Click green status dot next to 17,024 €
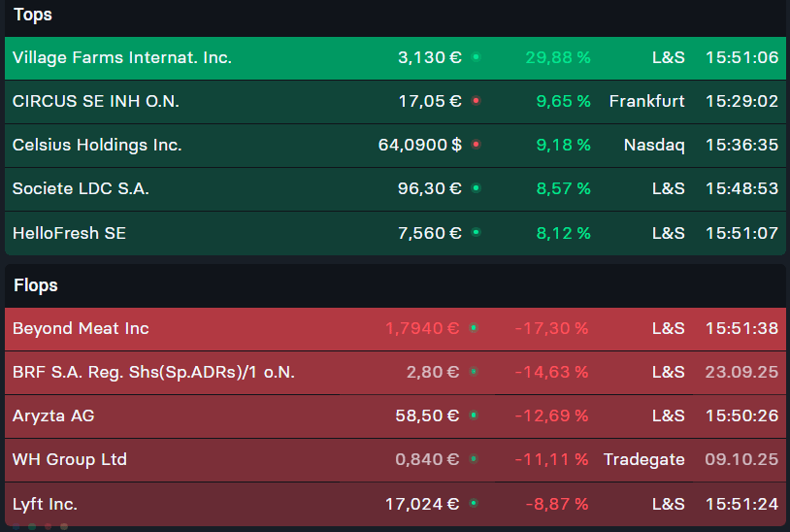This screenshot has width=790, height=532. click(474, 503)
